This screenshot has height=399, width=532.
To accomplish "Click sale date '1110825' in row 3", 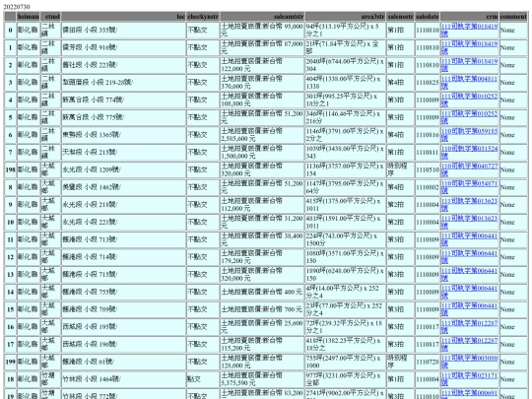I will click(428, 83).
